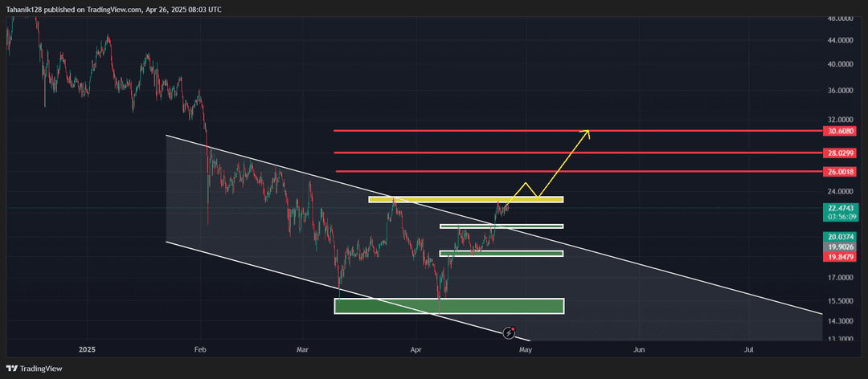The height and width of the screenshot is (379, 868).
Task: Click the 2025 label on time axis
Action: (x=88, y=349)
